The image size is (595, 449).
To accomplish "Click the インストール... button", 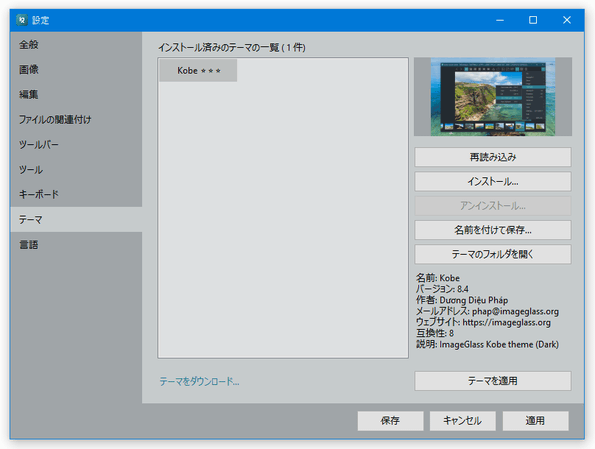I will 493,181.
